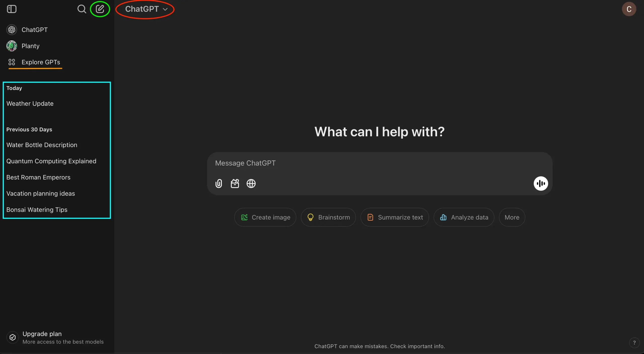Viewport: 644px width, 354px height.
Task: Open the search chats icon
Action: (82, 9)
